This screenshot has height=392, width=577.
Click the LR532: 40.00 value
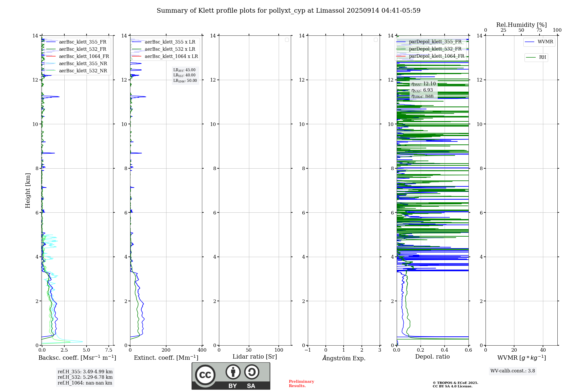coord(184,75)
